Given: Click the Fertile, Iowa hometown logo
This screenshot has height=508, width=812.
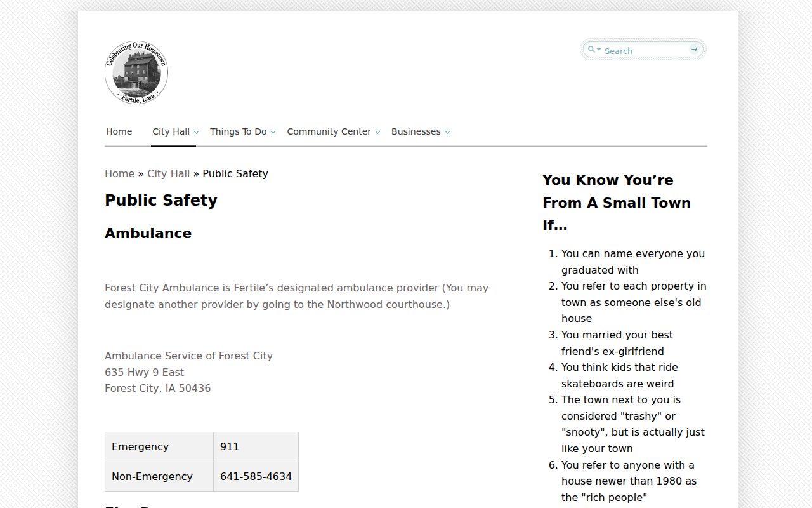Looking at the screenshot, I should point(136,72).
